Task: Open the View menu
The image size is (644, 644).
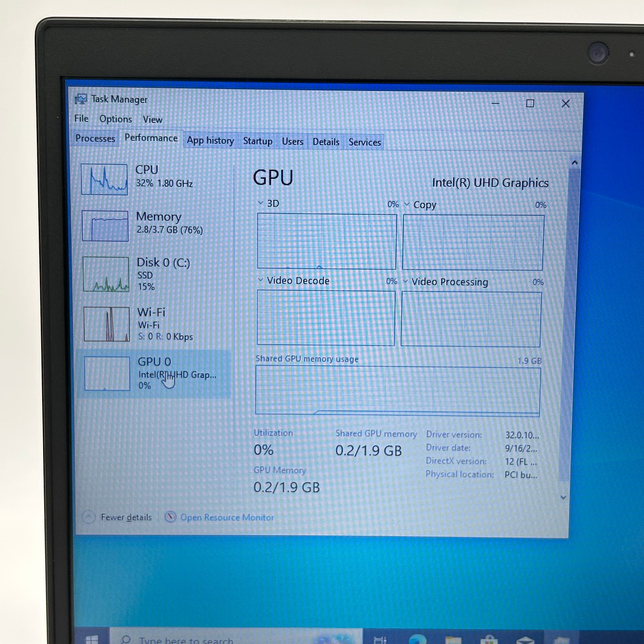Action: 153,119
